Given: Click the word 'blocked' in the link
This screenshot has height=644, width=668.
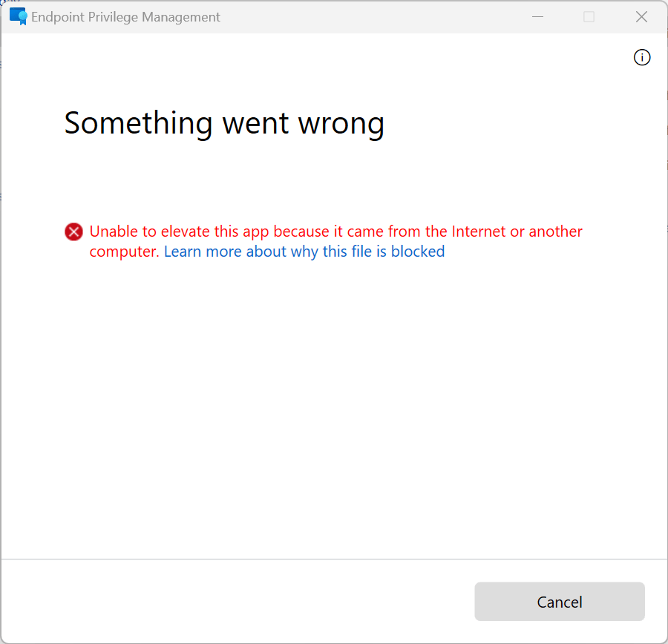Looking at the screenshot, I should 418,252.
